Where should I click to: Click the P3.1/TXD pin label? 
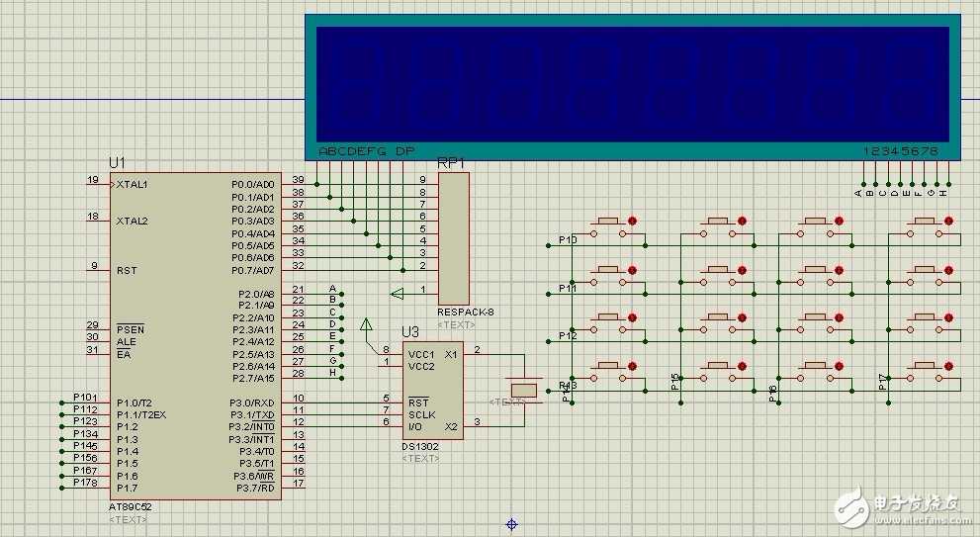coord(252,415)
